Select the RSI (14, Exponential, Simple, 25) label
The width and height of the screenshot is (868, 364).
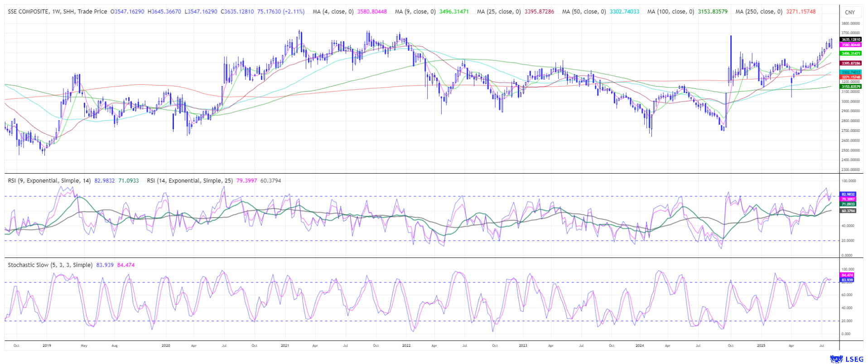[x=190, y=180]
